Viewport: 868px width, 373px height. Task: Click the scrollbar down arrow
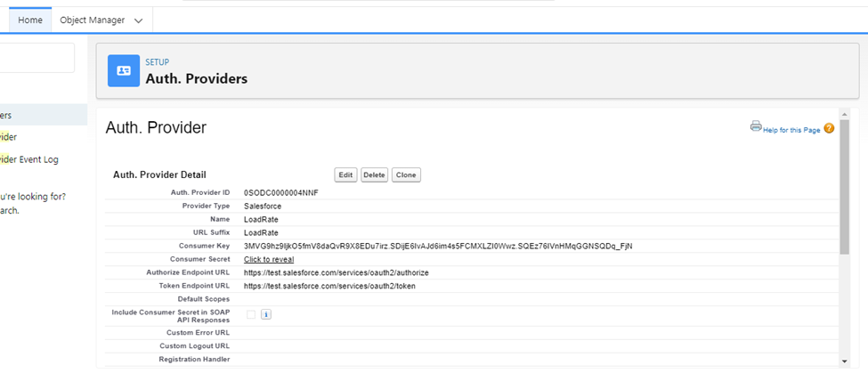pos(844,360)
